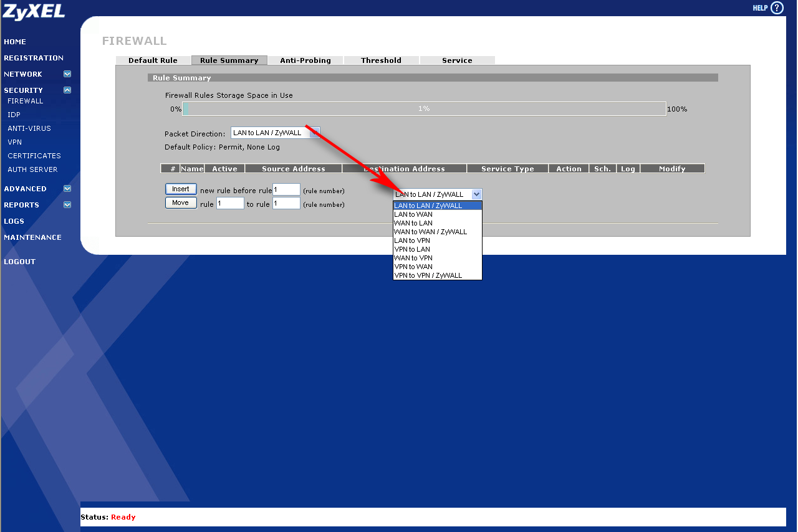This screenshot has width=798, height=532.
Task: Click the REPORTS sidebar label
Action: [22, 205]
